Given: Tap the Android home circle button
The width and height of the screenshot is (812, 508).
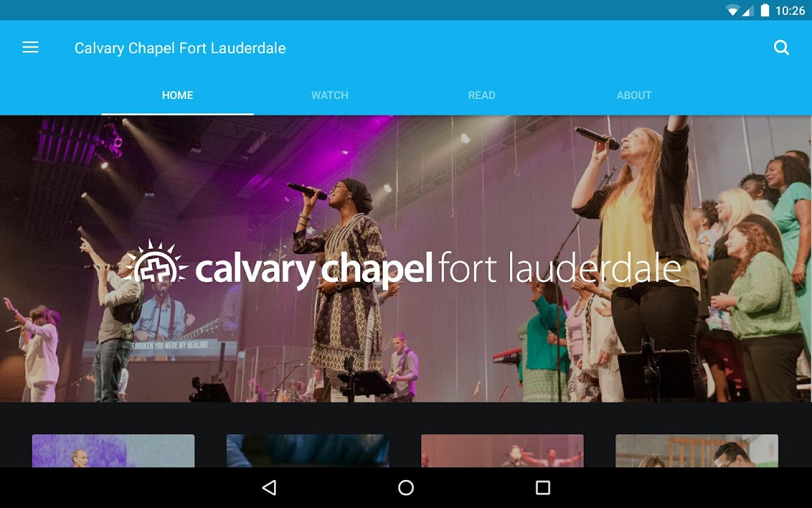Looking at the screenshot, I should (406, 488).
